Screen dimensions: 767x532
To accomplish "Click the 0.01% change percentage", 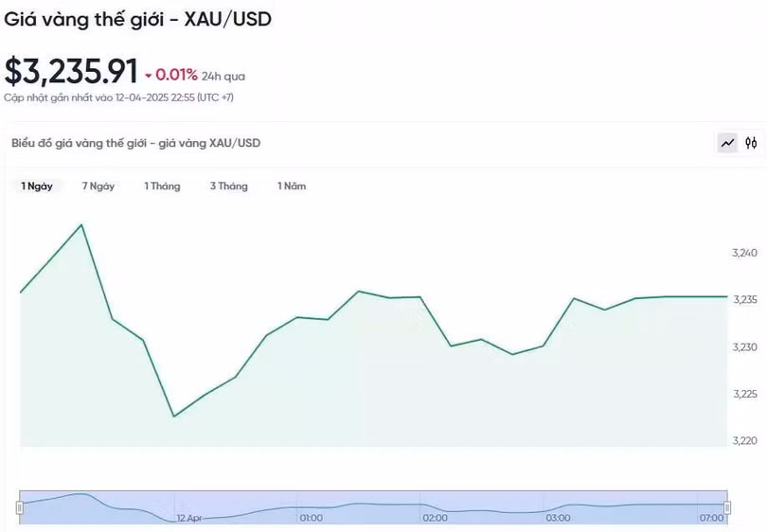I will click(177, 75).
